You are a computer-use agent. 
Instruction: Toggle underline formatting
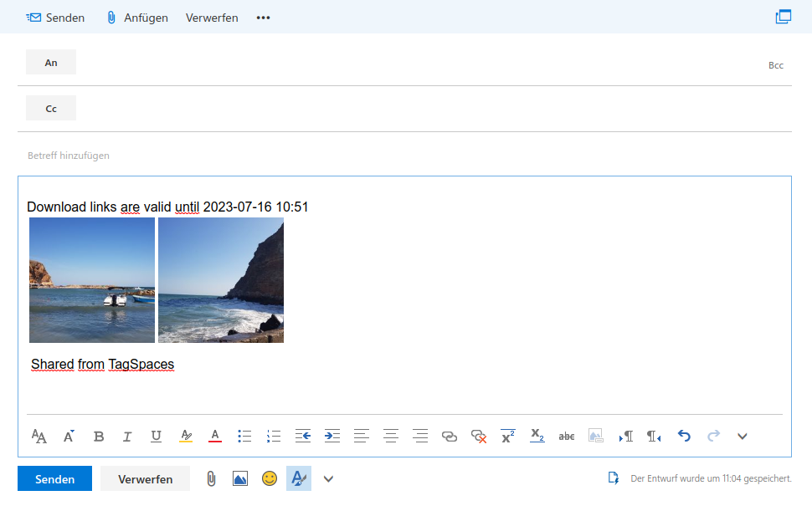[x=156, y=436]
